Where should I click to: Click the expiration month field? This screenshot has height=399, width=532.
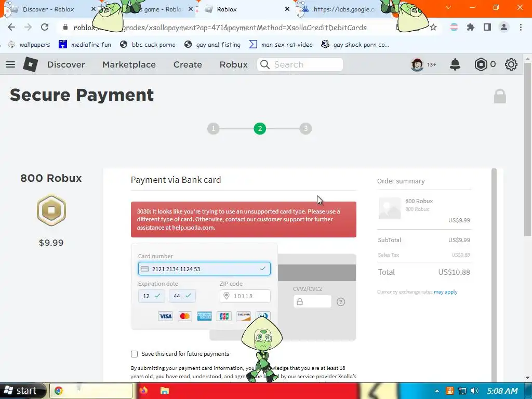(x=152, y=296)
